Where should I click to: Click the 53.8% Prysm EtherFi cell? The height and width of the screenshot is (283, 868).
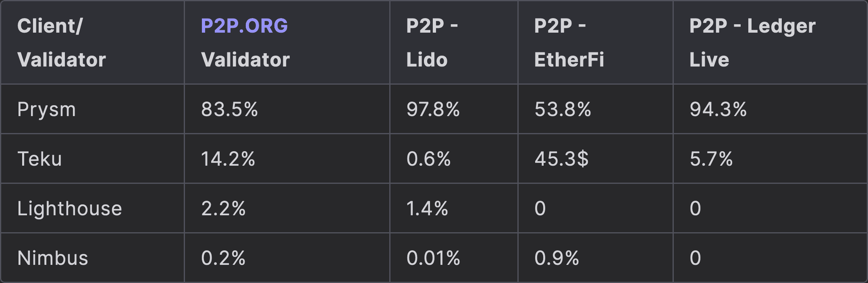pyautogui.click(x=563, y=109)
